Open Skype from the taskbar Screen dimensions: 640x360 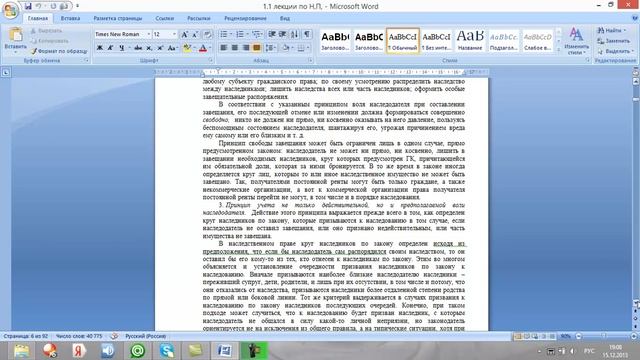(x=167, y=351)
